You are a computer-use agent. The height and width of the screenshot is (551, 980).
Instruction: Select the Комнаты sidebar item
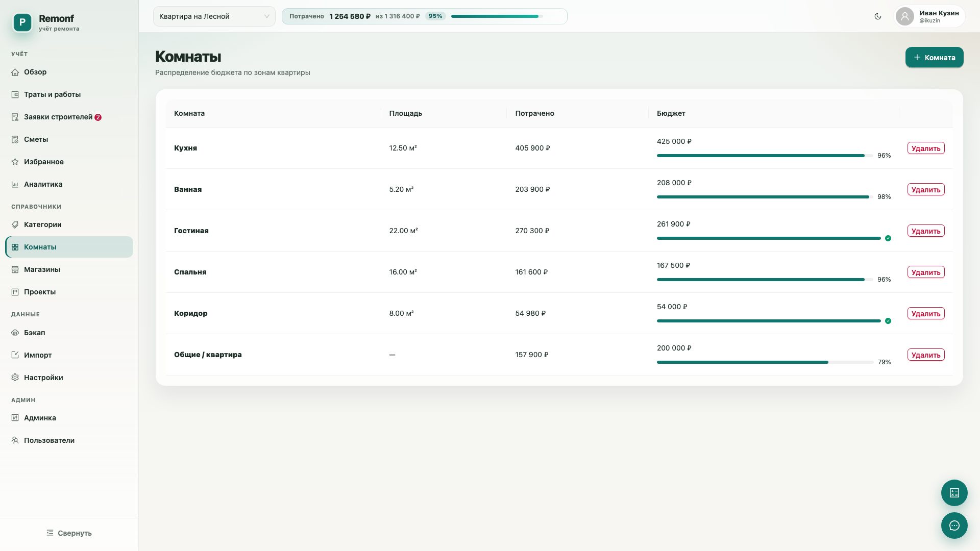click(69, 247)
